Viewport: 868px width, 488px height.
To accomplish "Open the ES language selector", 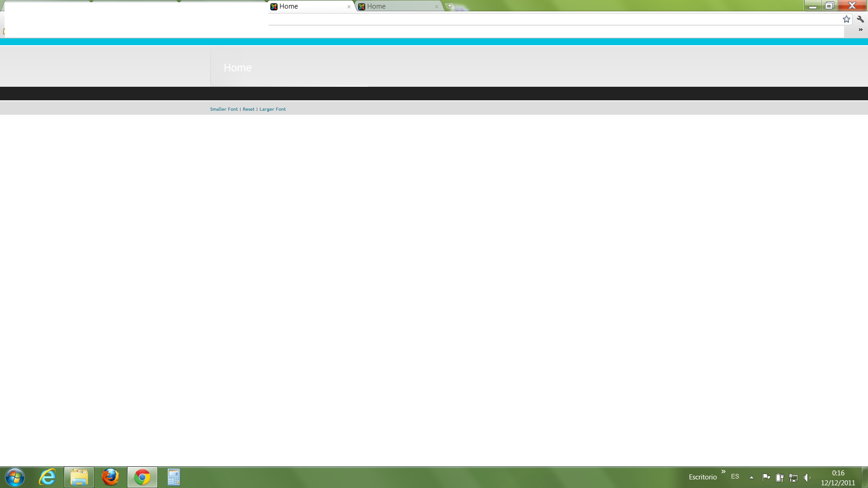I will click(x=735, y=477).
